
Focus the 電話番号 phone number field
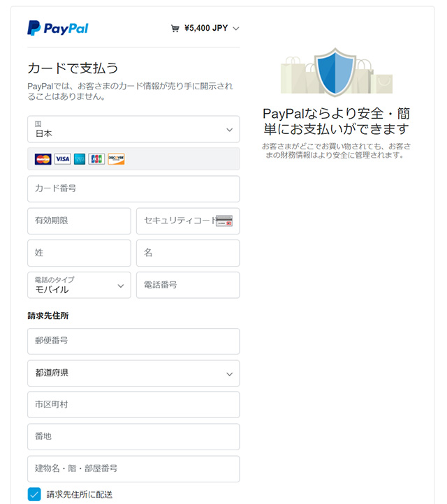(x=188, y=285)
